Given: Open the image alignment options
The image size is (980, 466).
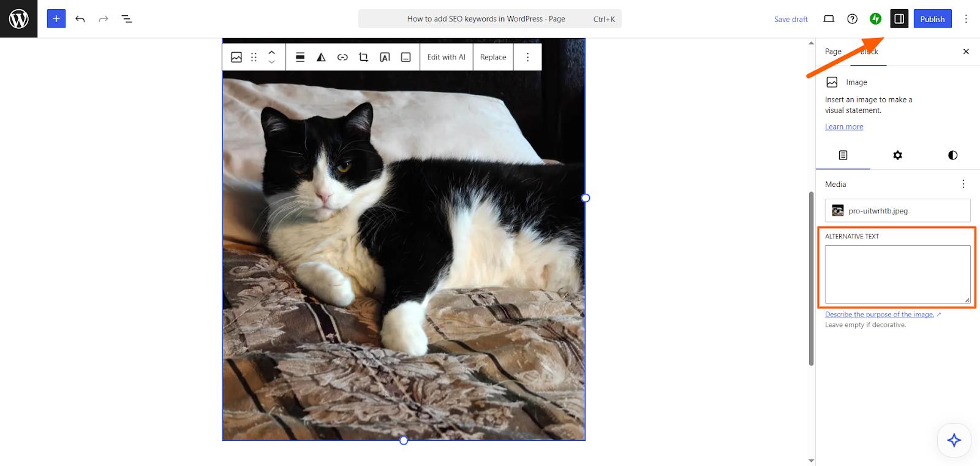Looking at the screenshot, I should pyautogui.click(x=300, y=57).
